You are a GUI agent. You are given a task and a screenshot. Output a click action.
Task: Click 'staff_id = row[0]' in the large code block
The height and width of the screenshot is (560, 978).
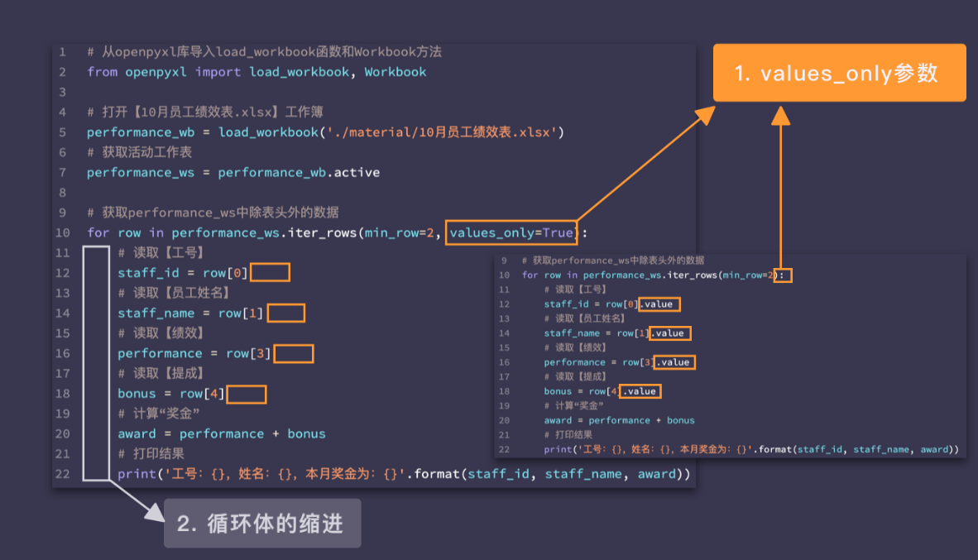pos(183,272)
